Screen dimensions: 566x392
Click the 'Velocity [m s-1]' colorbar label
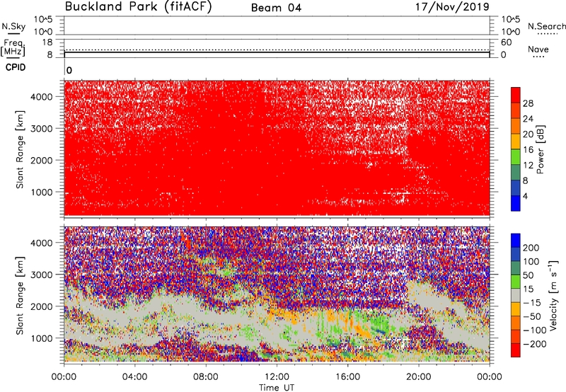[553, 295]
